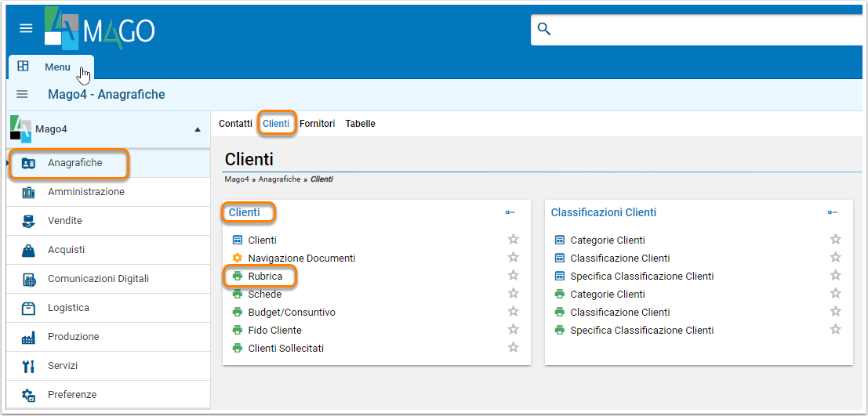The image size is (868, 416).
Task: Select the Comunicazioni Digitali icon
Action: tap(29, 280)
